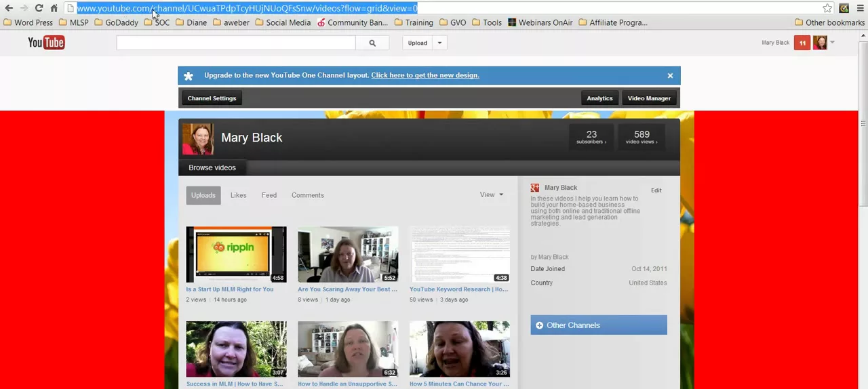Open the Webinars OnAir bookmark
Screen dimensions: 868x389
click(x=540, y=22)
